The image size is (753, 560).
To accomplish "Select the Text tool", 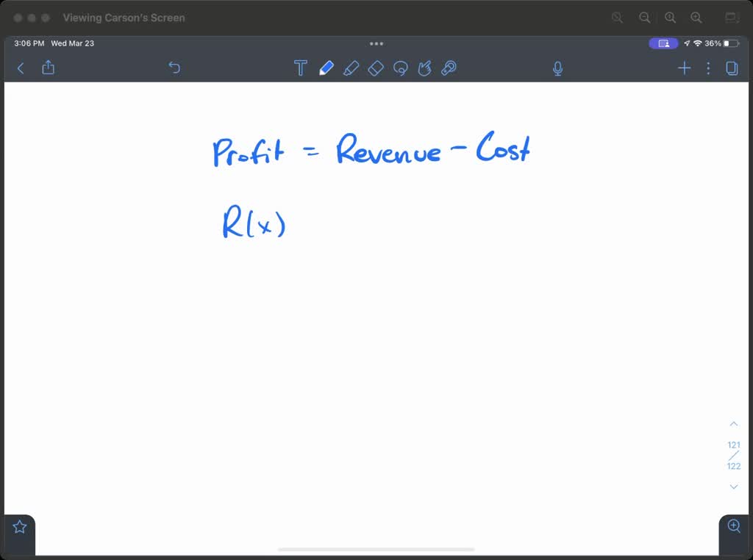I will pos(301,68).
